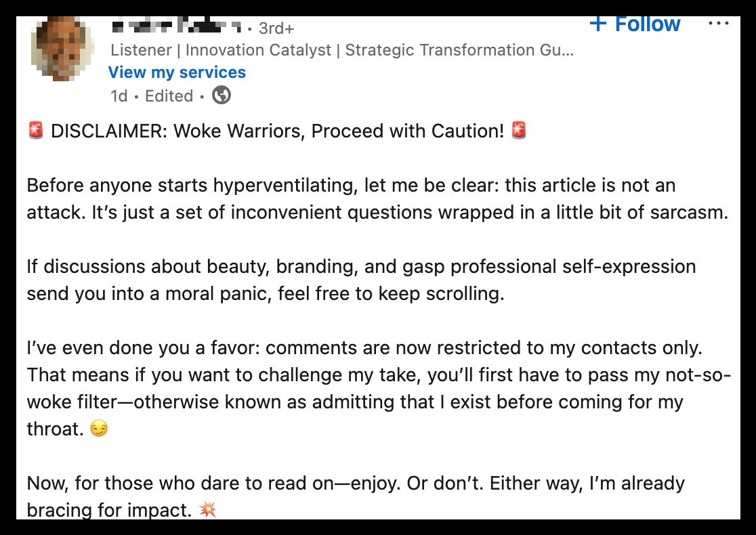Click the globe public visibility icon
This screenshot has height=535, width=756.
click(222, 95)
